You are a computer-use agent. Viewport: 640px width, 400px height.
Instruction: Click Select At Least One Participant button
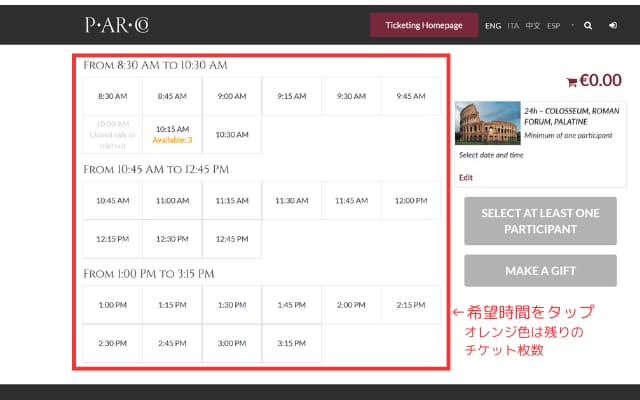[540, 221]
